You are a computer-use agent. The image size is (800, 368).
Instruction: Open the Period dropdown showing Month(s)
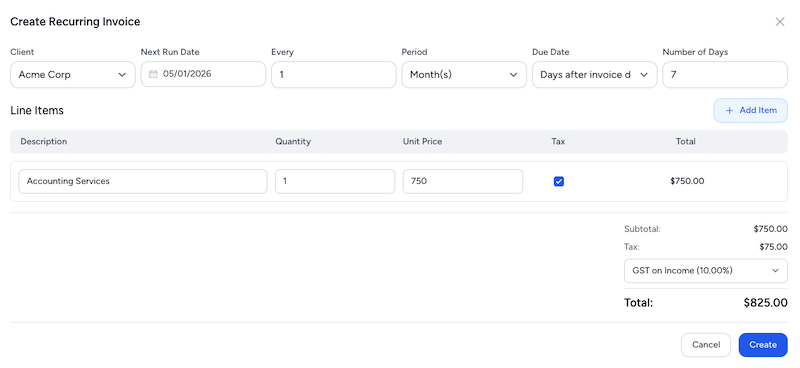coord(464,75)
